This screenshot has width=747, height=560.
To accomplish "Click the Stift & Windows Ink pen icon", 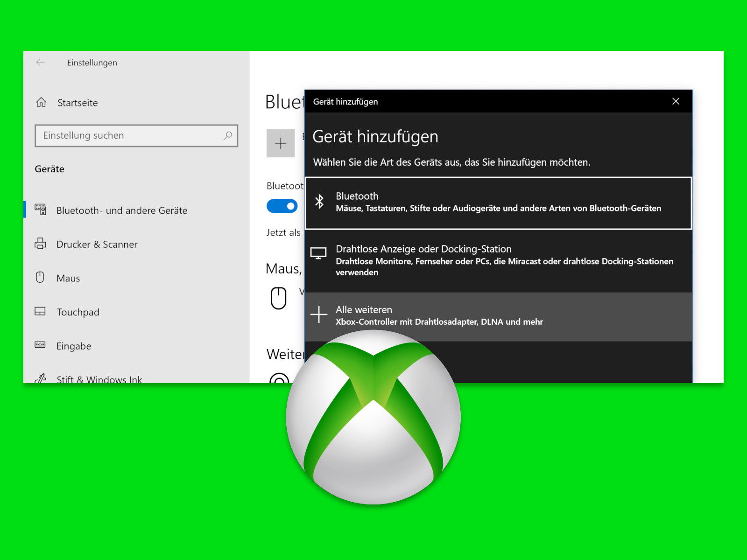I will (x=41, y=378).
